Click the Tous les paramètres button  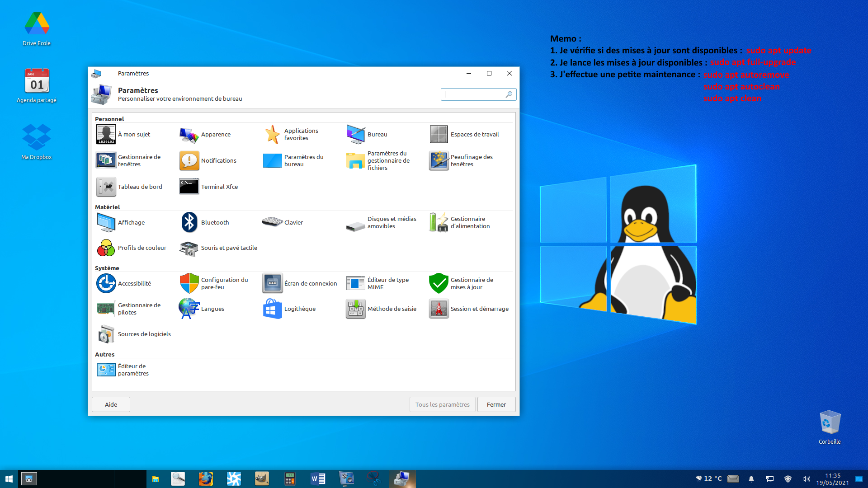[x=442, y=404]
